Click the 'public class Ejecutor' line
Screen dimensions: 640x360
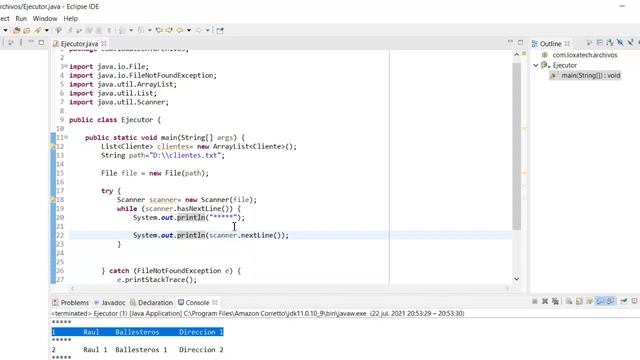tap(115, 120)
